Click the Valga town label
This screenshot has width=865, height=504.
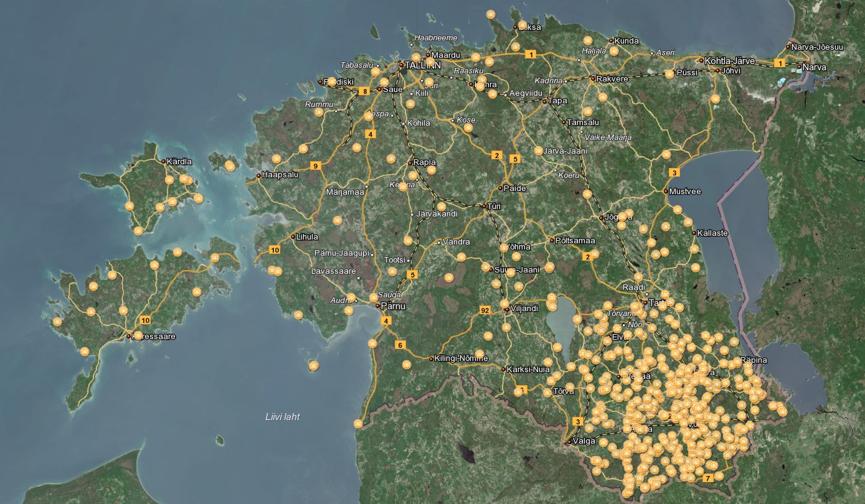584,441
